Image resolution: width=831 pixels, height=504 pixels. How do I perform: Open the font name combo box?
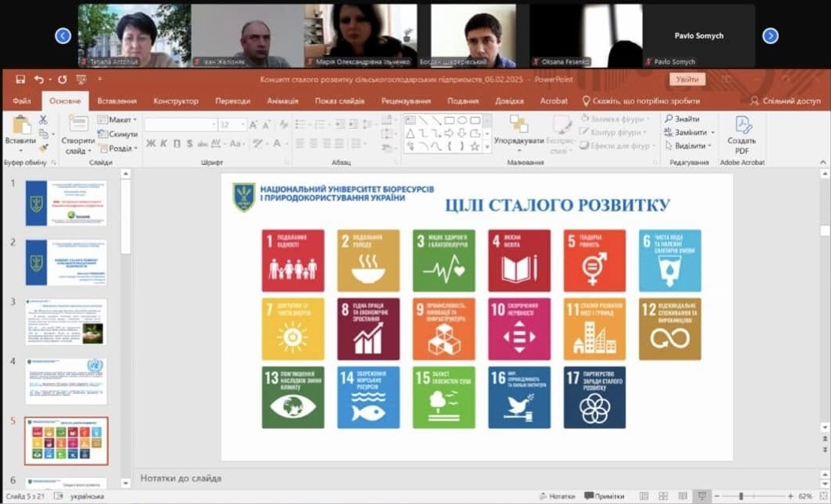[181, 125]
